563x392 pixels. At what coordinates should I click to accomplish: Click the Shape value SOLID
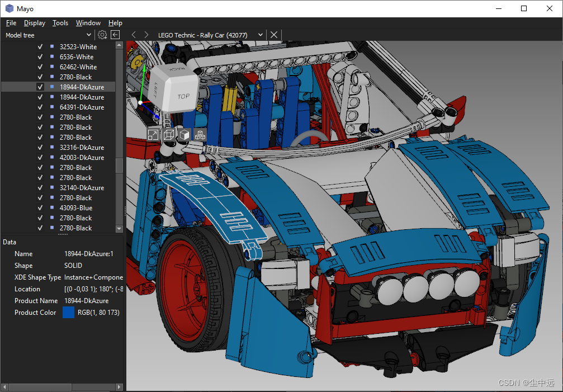pos(73,265)
